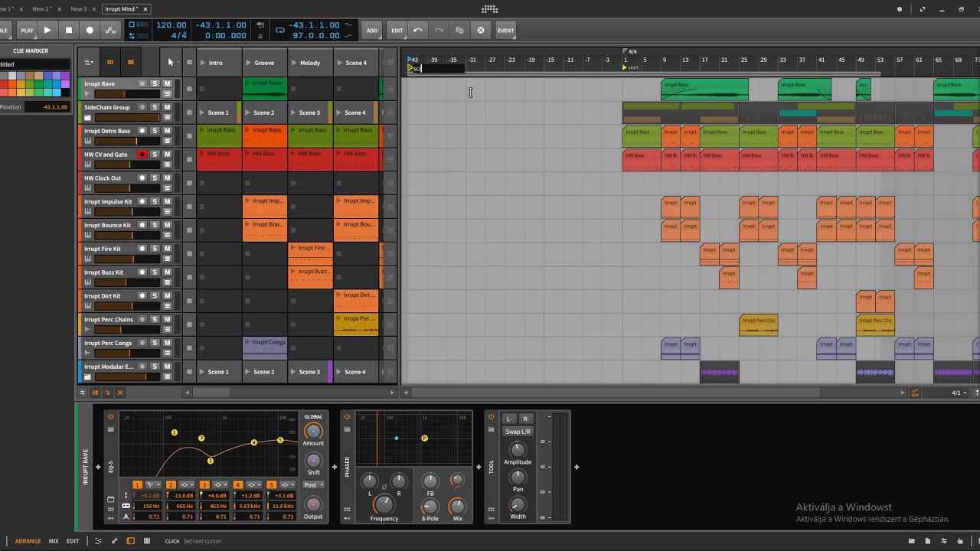Enable EQ-5 band 1 button

[137, 485]
